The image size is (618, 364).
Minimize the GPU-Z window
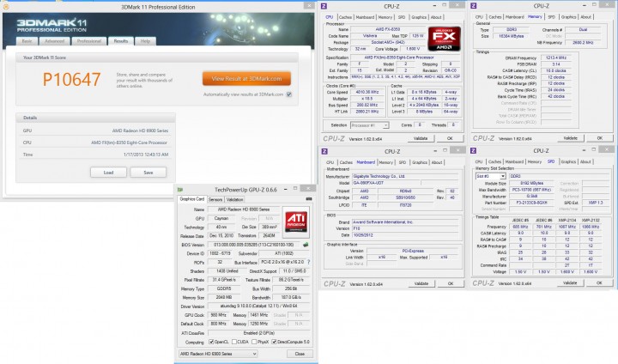click(286, 189)
